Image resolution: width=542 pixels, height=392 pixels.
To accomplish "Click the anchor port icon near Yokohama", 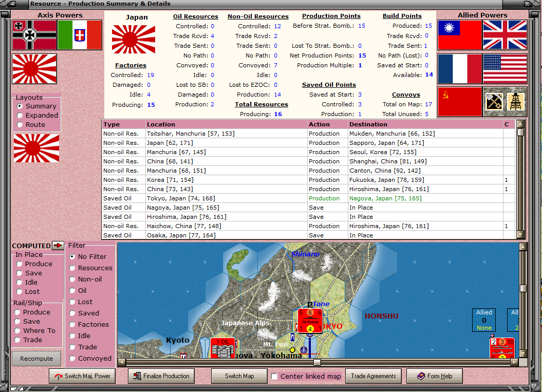I will (304, 350).
